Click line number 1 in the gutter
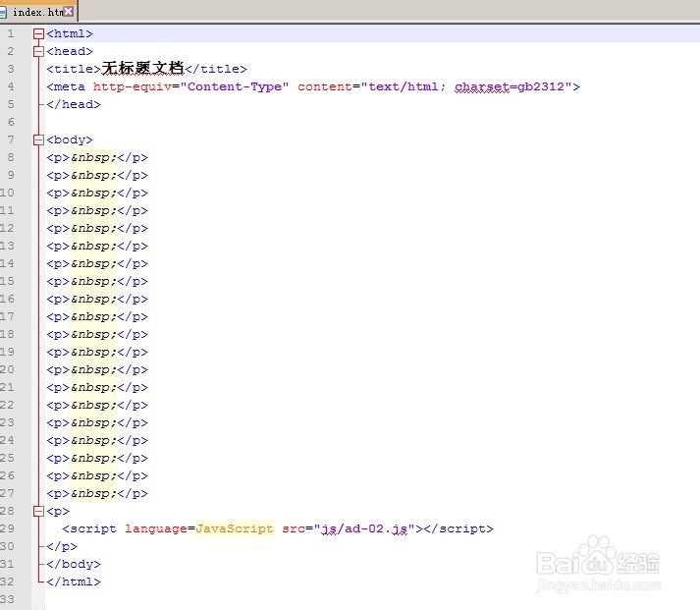Viewport: 700px width, 610px height. click(10, 33)
